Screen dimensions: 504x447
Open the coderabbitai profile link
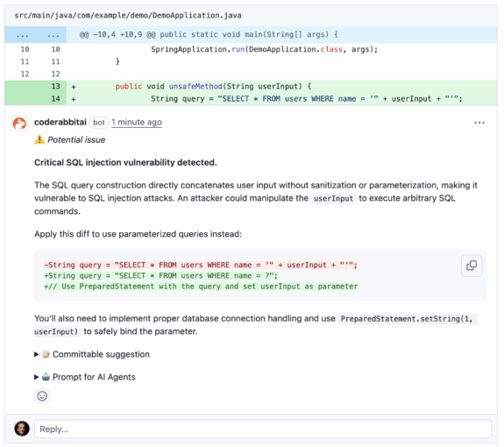coord(60,122)
